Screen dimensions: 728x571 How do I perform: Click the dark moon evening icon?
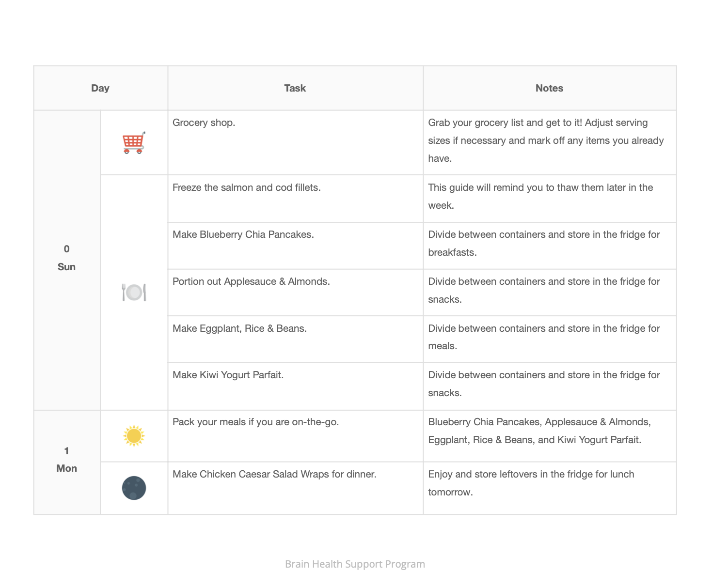click(134, 488)
